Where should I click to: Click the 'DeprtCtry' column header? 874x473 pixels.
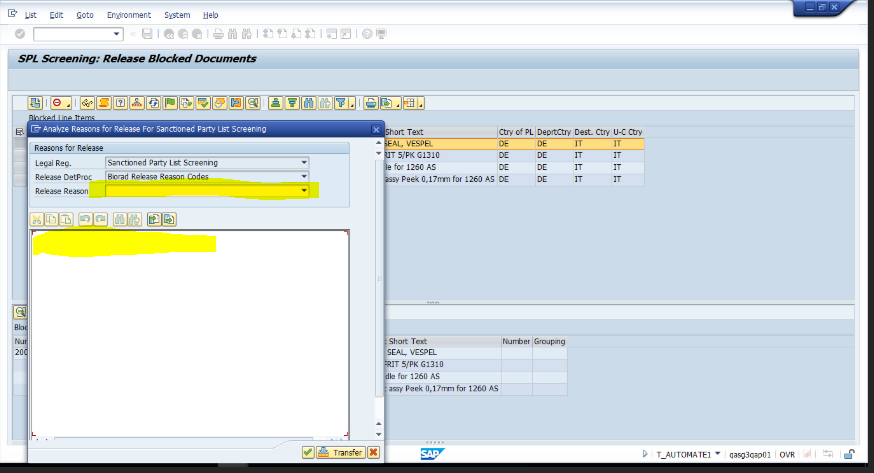(x=554, y=132)
